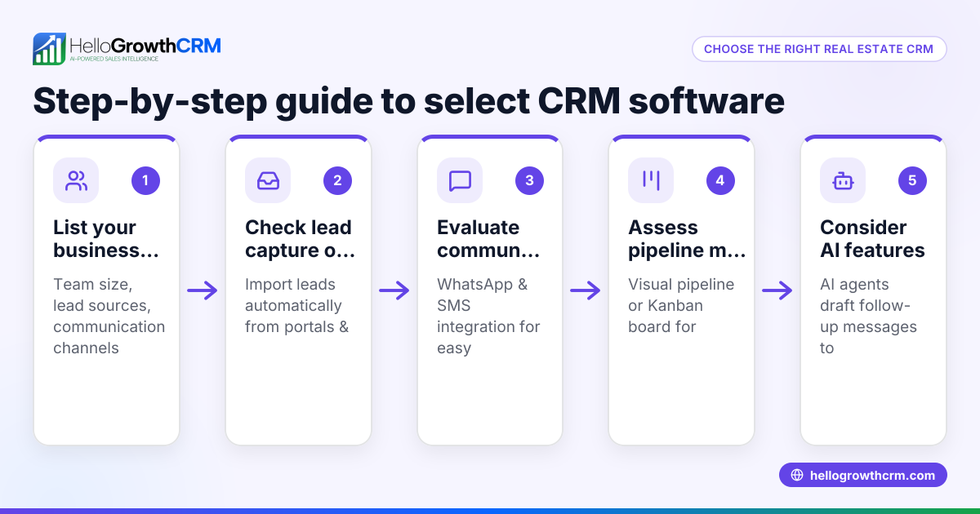Click the "Import leads automatically" description
This screenshot has height=514, width=980.
(x=297, y=306)
